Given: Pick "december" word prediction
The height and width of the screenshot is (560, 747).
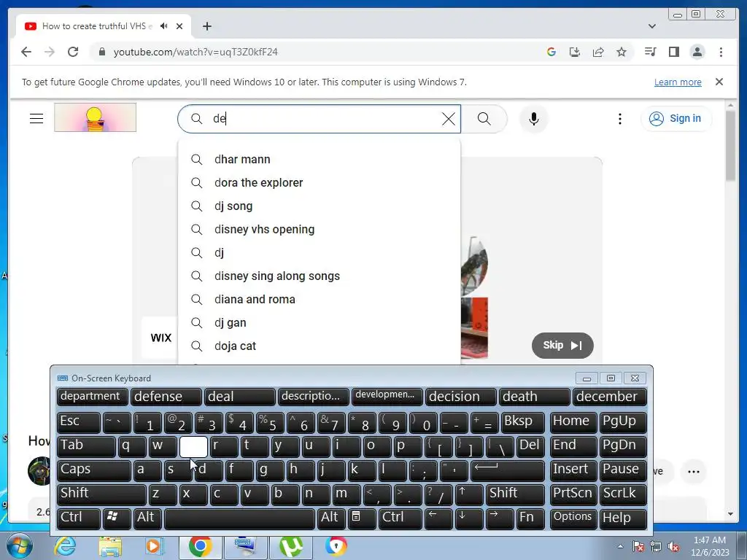Looking at the screenshot, I should click(x=610, y=396).
